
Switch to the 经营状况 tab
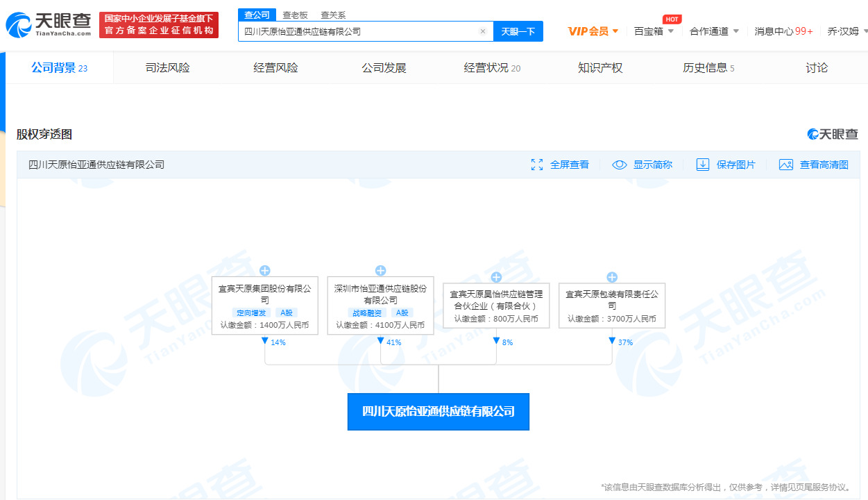492,67
